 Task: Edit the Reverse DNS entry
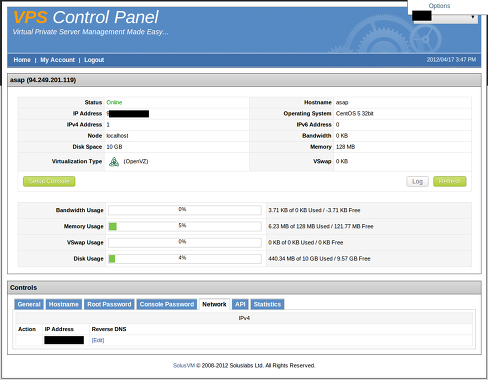click(x=98, y=340)
